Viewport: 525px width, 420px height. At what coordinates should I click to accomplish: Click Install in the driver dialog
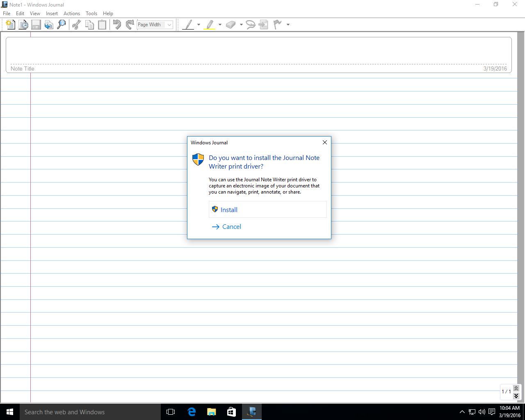pos(268,210)
